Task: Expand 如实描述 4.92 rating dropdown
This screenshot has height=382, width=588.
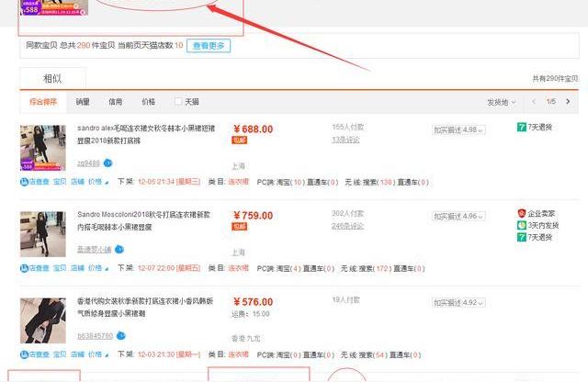Action: 458,302
